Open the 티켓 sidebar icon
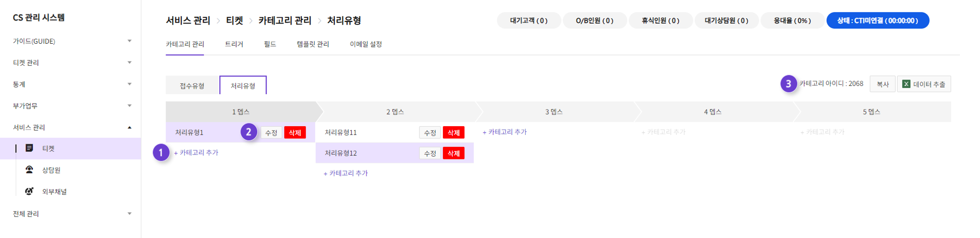The height and width of the screenshot is (238, 980). point(29,148)
